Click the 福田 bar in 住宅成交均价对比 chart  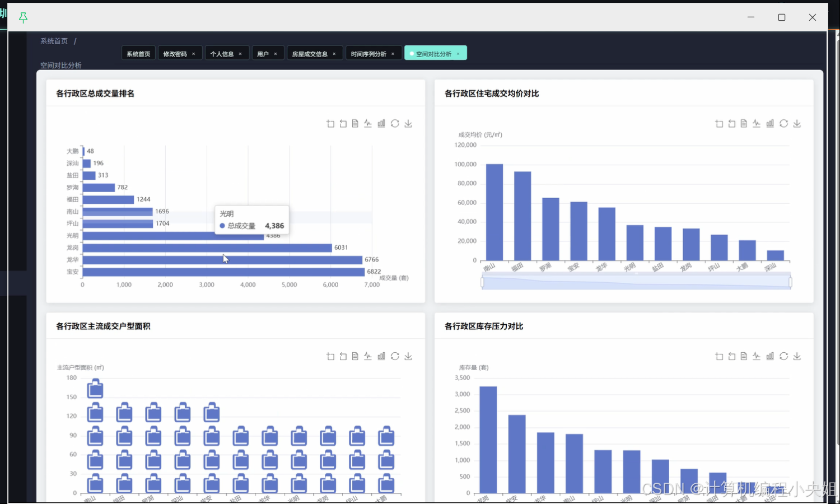pos(522,216)
